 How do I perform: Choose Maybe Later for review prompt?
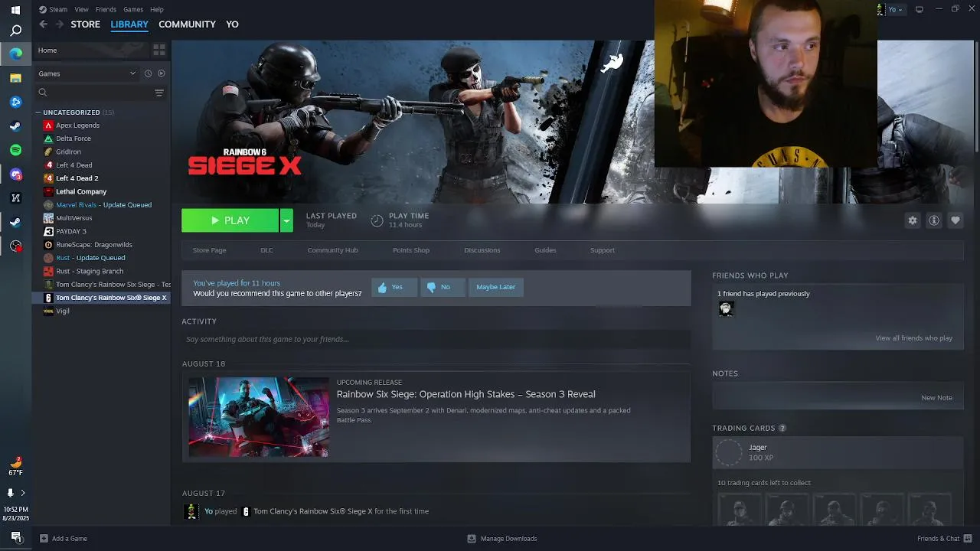coord(496,287)
